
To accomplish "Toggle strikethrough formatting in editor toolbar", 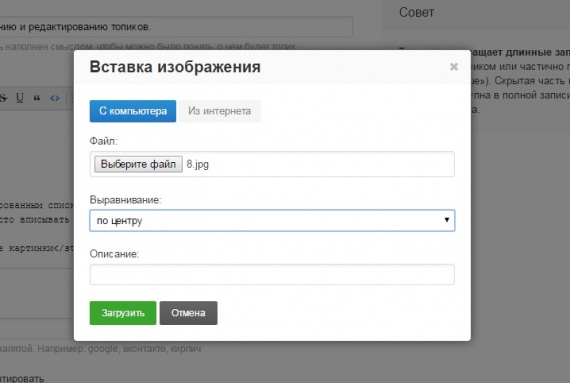I will point(3,98).
